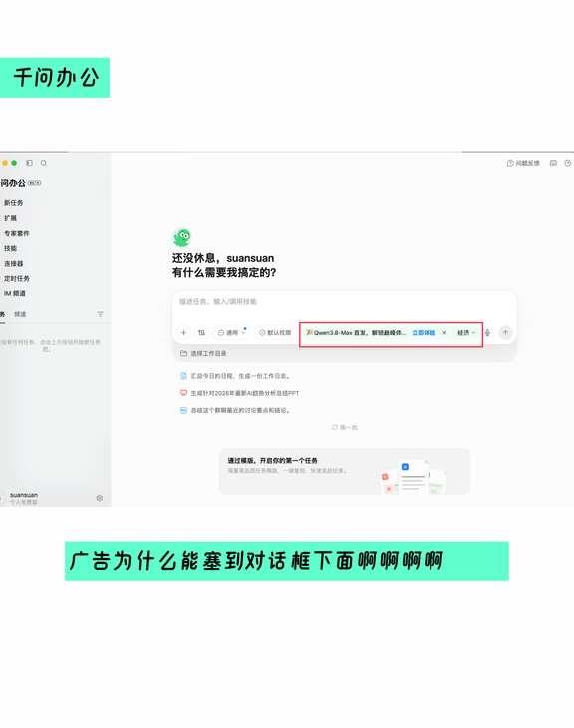Switch to the 频道 tab
This screenshot has height=728, width=574.
[20, 314]
